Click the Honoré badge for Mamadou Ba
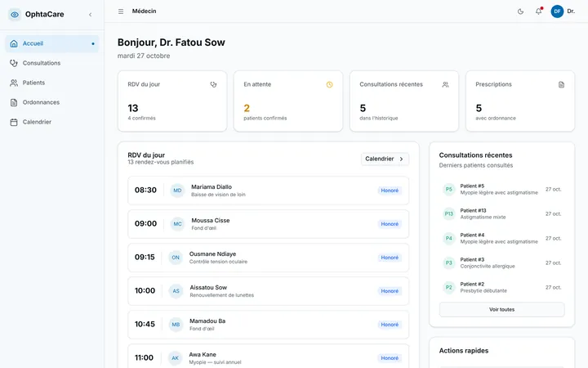 click(390, 325)
